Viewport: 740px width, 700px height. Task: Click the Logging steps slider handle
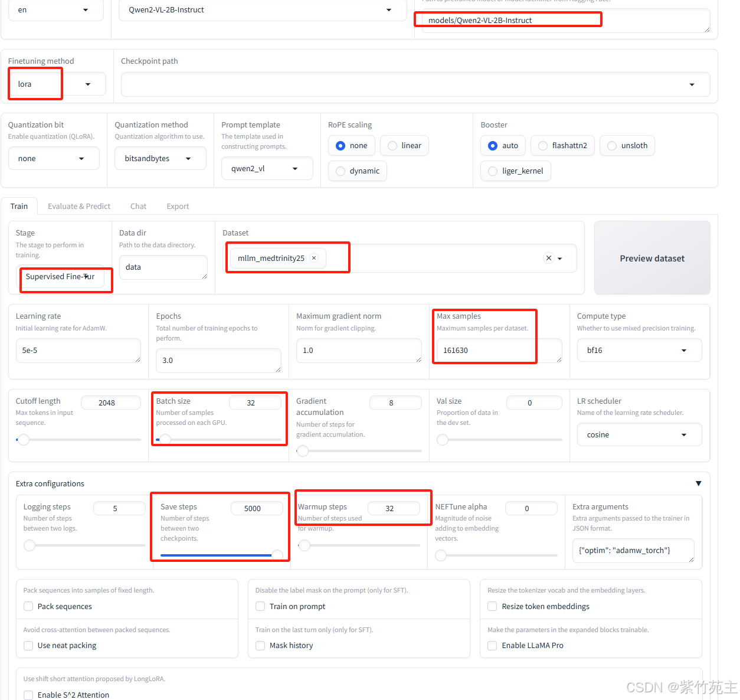(x=30, y=545)
